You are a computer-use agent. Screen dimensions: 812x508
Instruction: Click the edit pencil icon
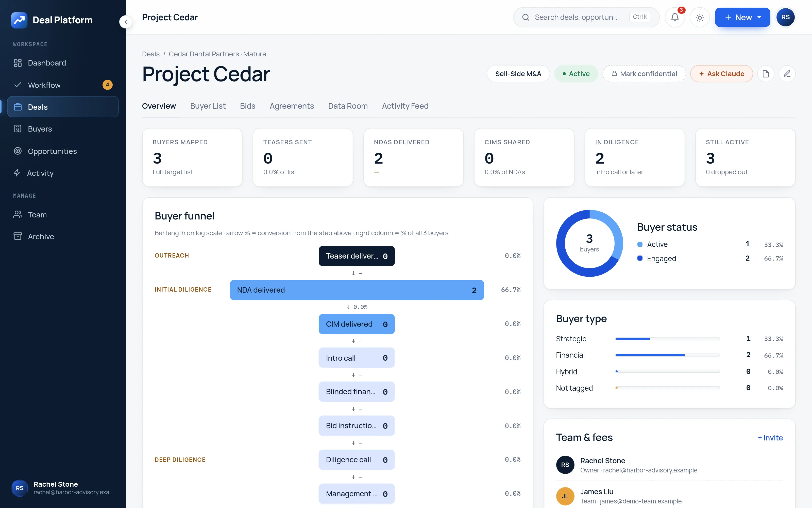pos(787,74)
